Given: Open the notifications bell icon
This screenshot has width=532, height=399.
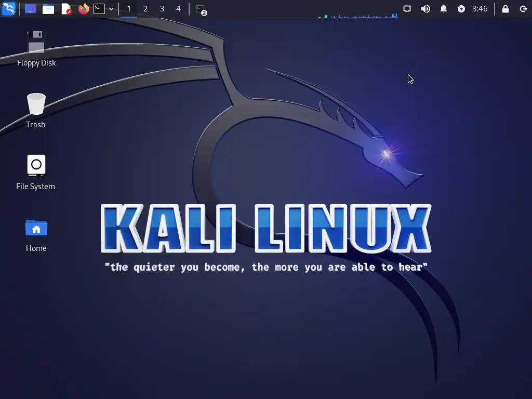Looking at the screenshot, I should [x=444, y=9].
